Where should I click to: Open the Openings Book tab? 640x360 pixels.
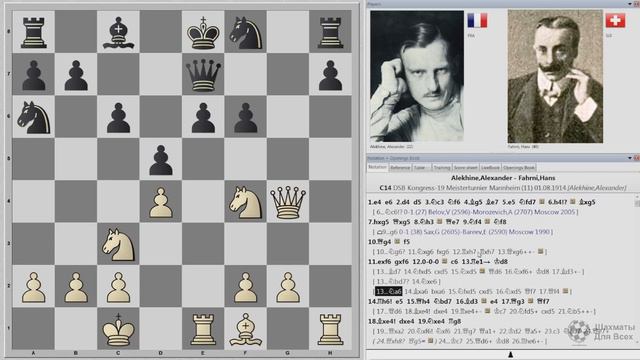coord(518,168)
